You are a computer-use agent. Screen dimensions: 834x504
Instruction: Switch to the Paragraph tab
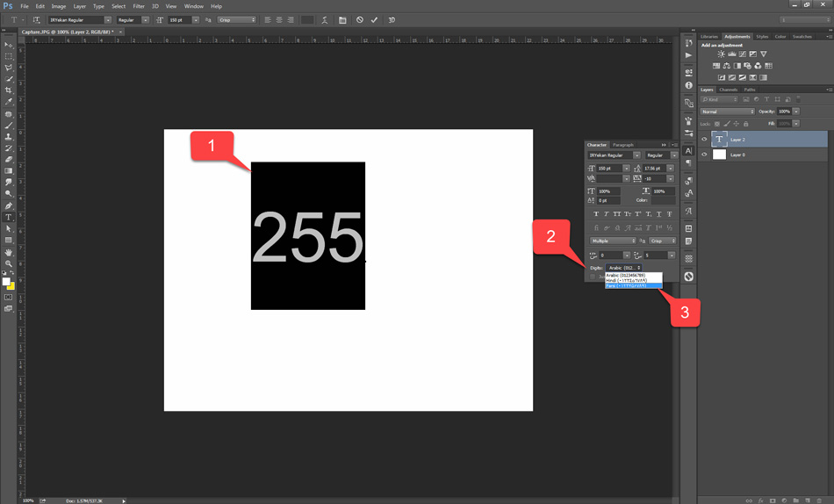point(623,145)
